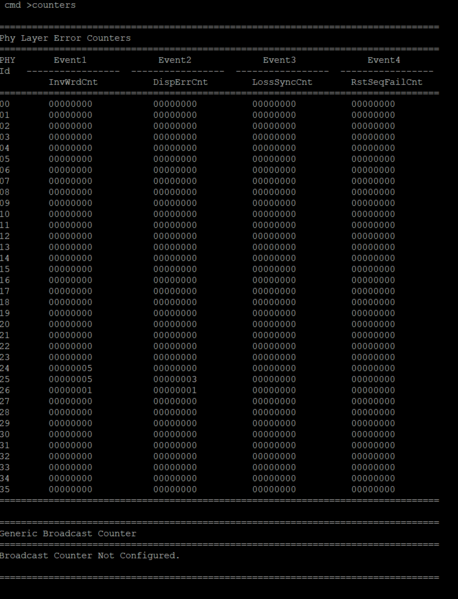Click the Event1 column header
This screenshot has width=458, height=599.
[x=70, y=60]
